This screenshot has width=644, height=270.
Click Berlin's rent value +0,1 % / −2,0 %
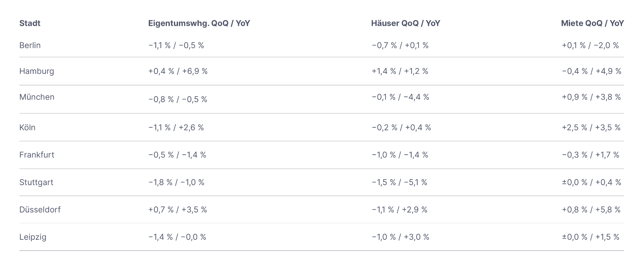coord(590,45)
